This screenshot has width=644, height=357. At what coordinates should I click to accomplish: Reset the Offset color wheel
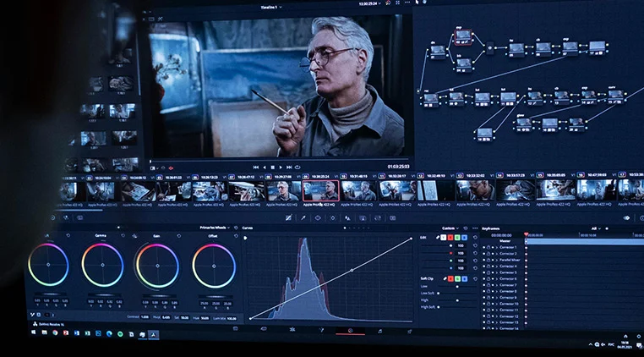[236, 236]
